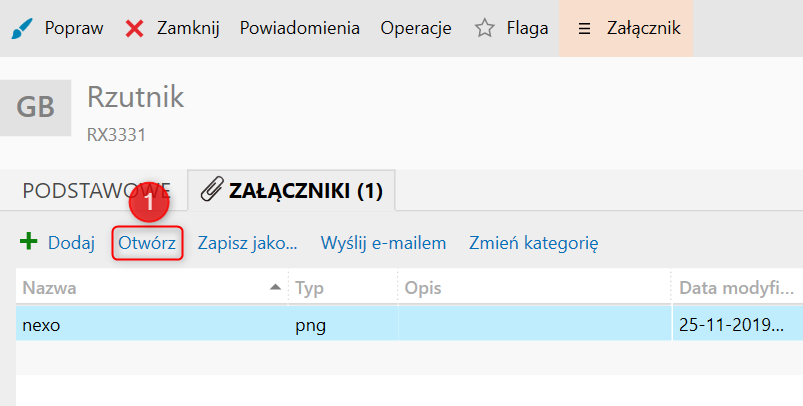Image resolution: width=803 pixels, height=406 pixels.
Task: Click the Data modyfikacji column header
Action: coord(735,288)
